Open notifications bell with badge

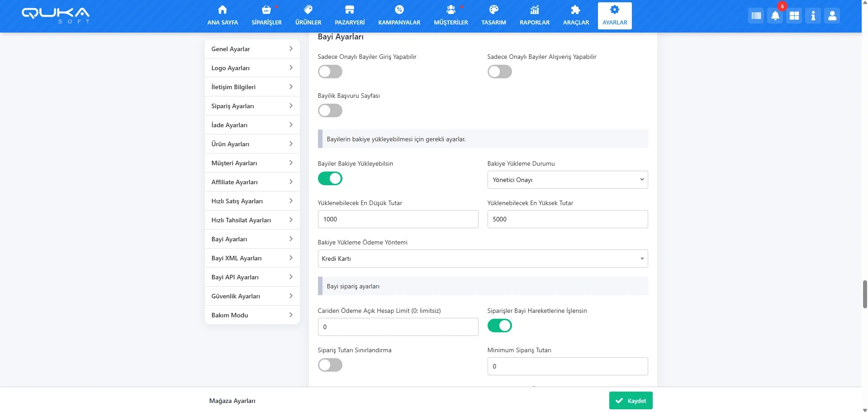(775, 16)
